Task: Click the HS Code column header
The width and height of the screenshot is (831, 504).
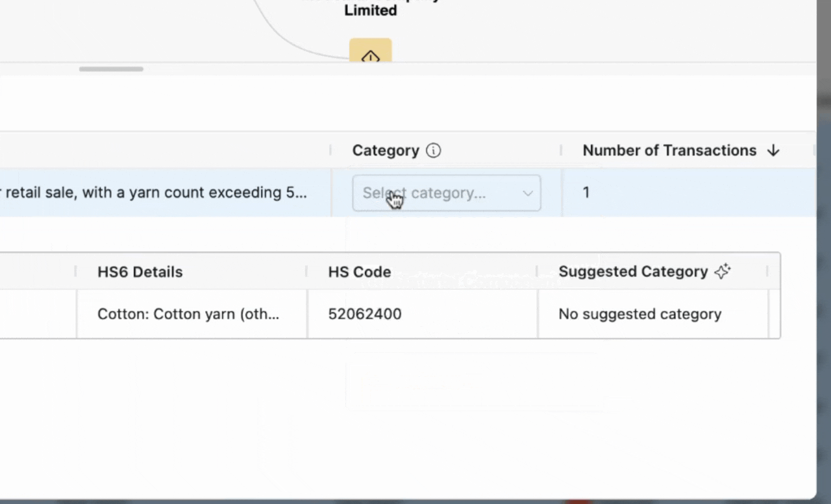Action: pos(359,272)
